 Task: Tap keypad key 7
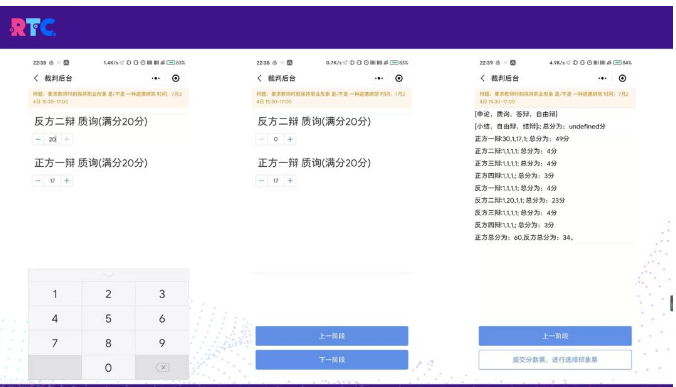tap(55, 343)
